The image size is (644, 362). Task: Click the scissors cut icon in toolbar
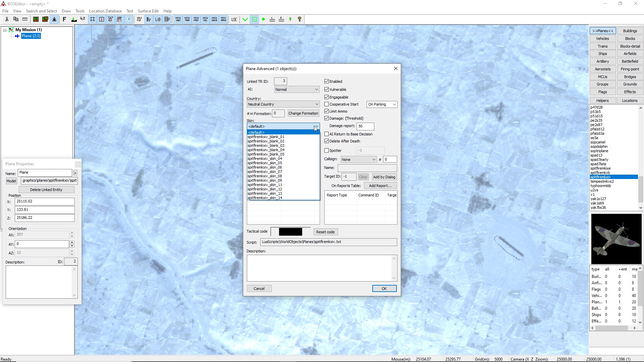point(7,19)
